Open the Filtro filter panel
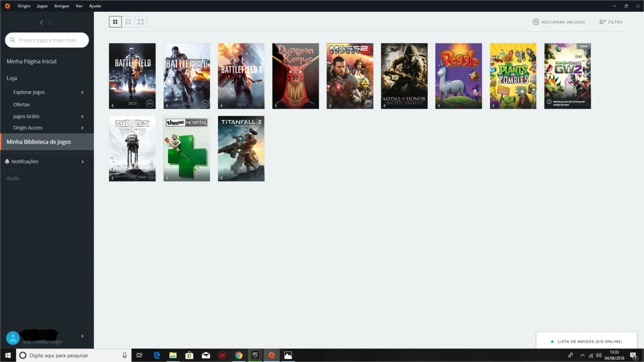This screenshot has height=362, width=644. (x=611, y=22)
